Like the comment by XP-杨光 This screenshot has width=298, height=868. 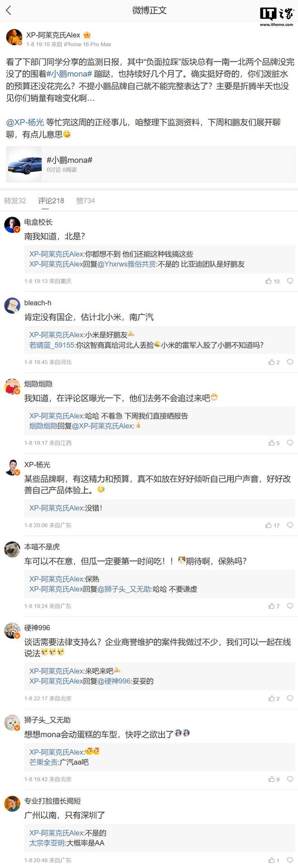click(269, 525)
